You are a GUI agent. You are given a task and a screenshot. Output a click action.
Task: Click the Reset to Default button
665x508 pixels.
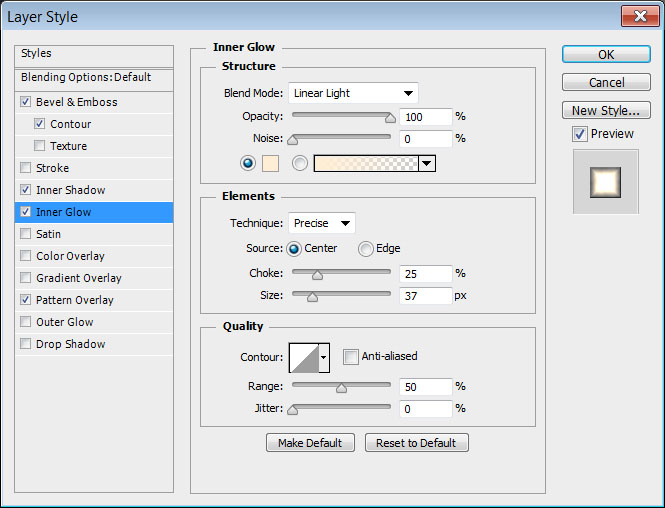click(416, 443)
